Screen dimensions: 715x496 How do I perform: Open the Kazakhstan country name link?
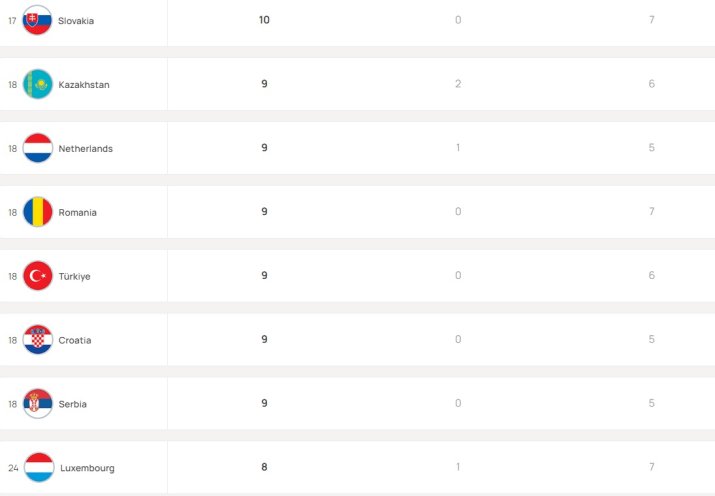pos(84,84)
